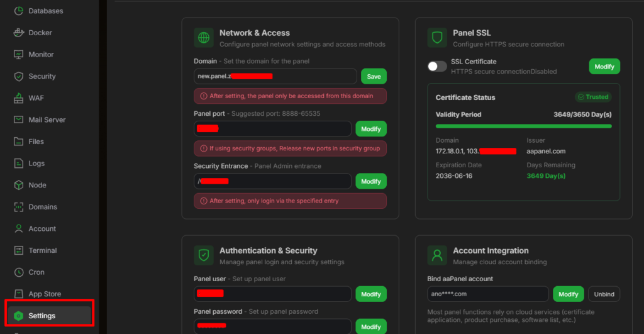644x334 pixels.
Task: Open Docker menu item
Action: 40,33
